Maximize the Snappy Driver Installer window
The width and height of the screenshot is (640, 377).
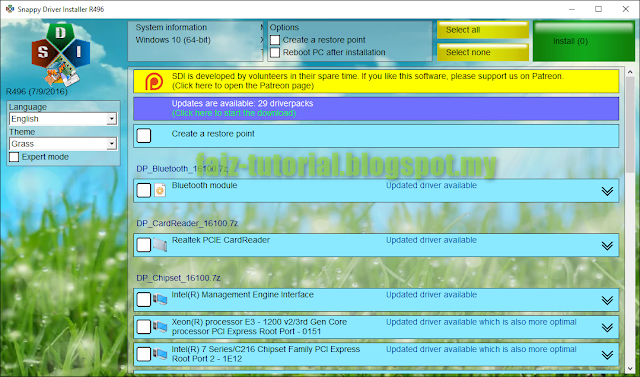(x=598, y=9)
